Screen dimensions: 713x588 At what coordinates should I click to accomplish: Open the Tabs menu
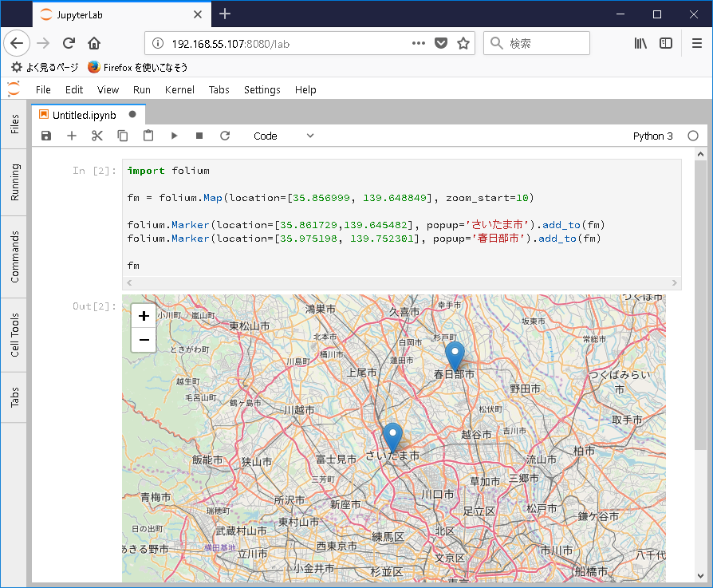click(x=219, y=89)
